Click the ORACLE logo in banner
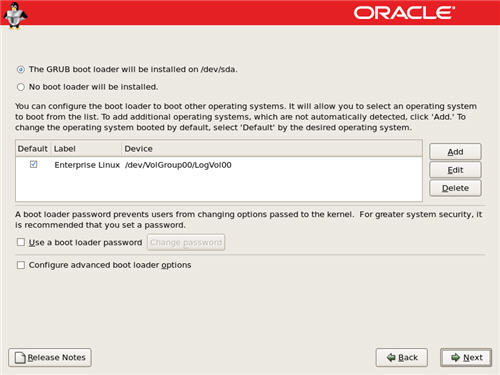The width and height of the screenshot is (500, 375). 404,13
